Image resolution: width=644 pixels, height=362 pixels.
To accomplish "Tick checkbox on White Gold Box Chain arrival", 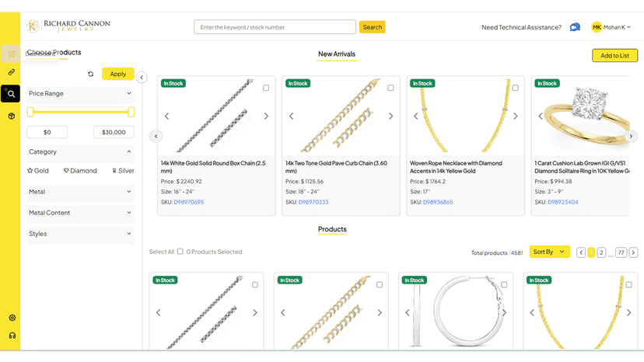I will pos(266,88).
